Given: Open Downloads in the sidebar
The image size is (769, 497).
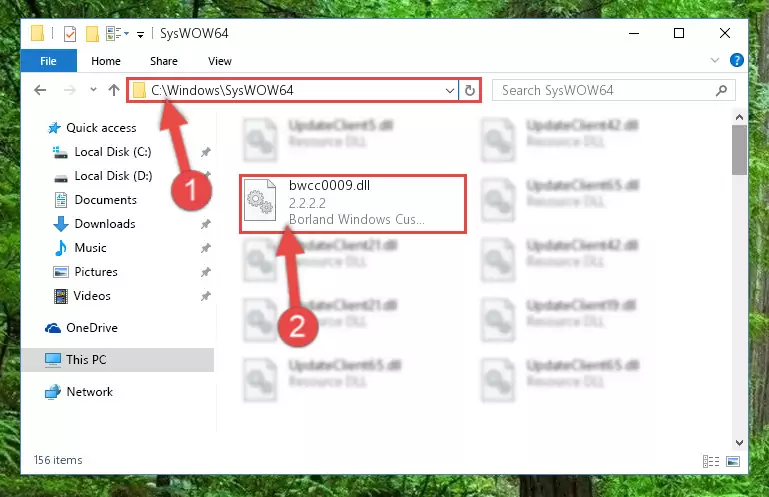Looking at the screenshot, I should (105, 224).
